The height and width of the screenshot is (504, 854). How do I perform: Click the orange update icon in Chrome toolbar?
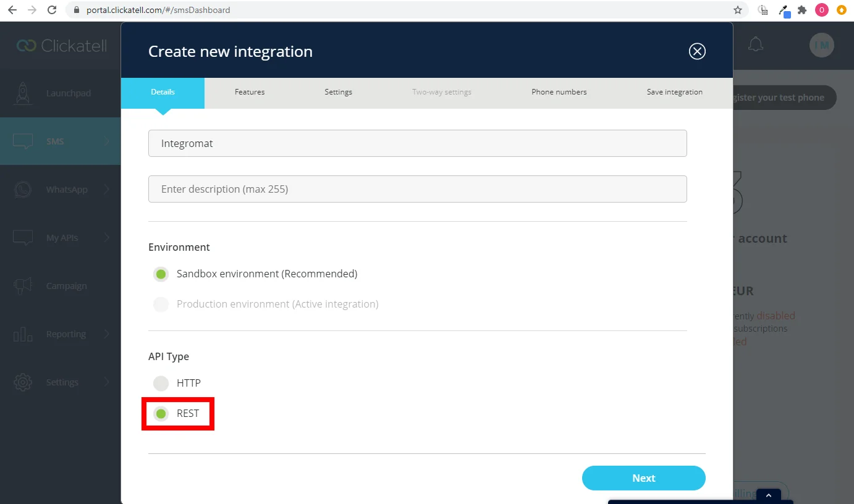(841, 10)
